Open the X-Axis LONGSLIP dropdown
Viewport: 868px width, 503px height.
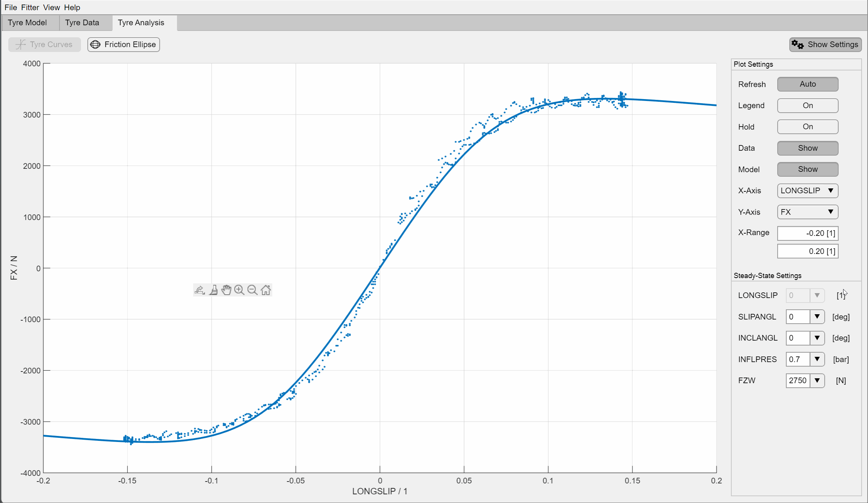(807, 191)
